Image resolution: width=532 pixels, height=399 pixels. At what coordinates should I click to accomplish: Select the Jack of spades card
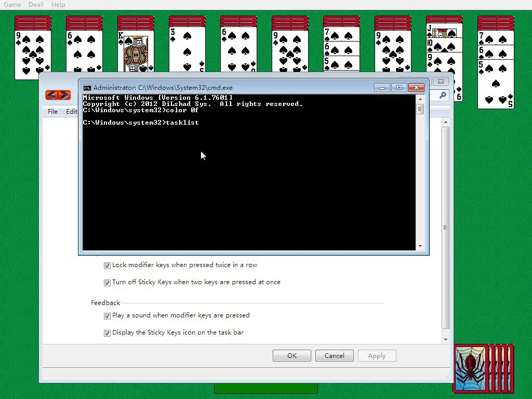pos(445,31)
